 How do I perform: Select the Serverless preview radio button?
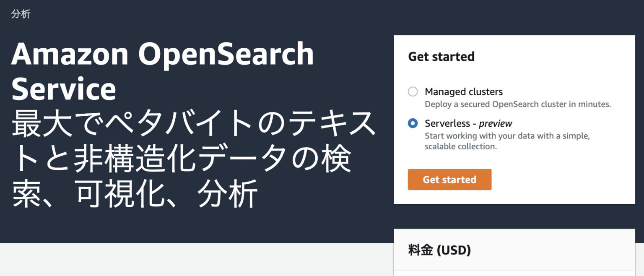pyautogui.click(x=413, y=123)
